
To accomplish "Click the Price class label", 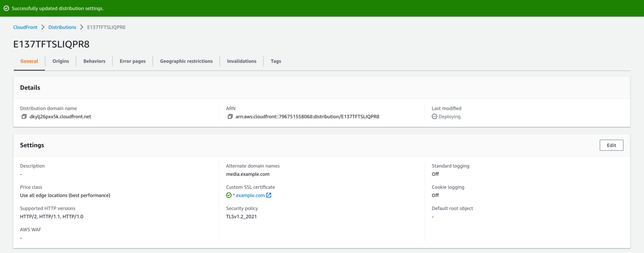I will (x=31, y=187).
